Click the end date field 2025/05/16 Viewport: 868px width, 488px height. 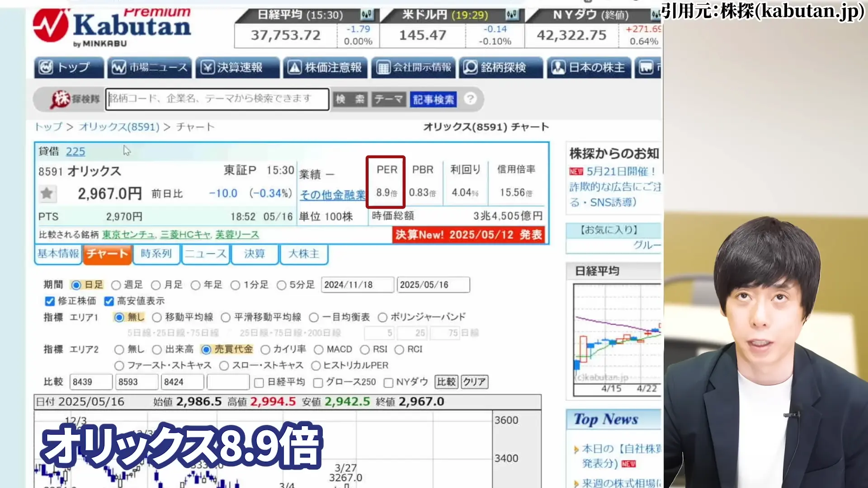pyautogui.click(x=433, y=285)
